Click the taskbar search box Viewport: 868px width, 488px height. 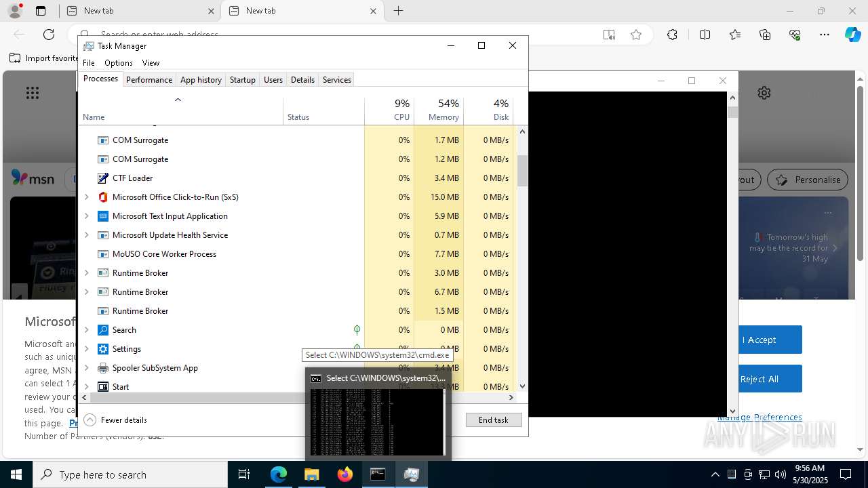pos(130,474)
